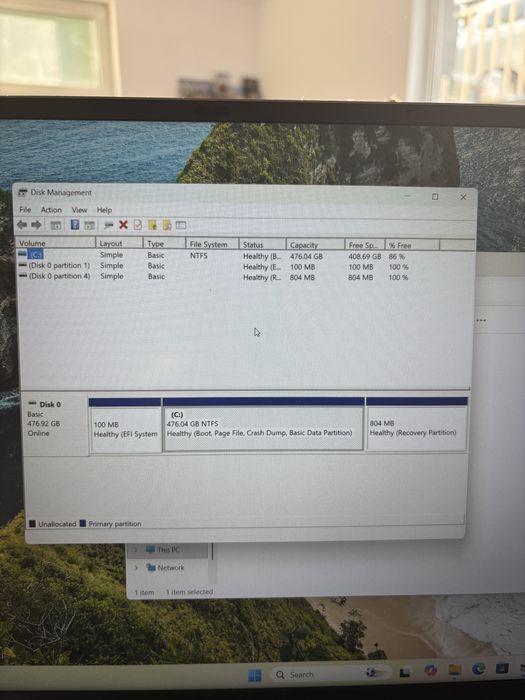Click the Properties checkmark sheet icon

point(138,225)
